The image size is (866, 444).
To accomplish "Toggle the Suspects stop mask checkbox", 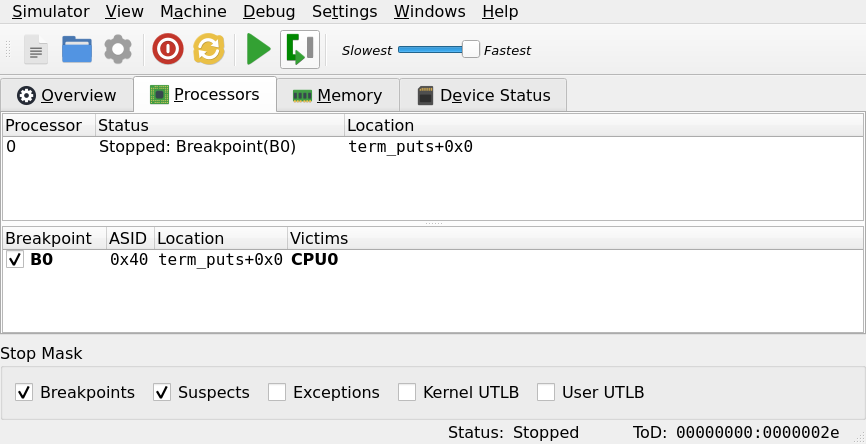I will 162,393.
